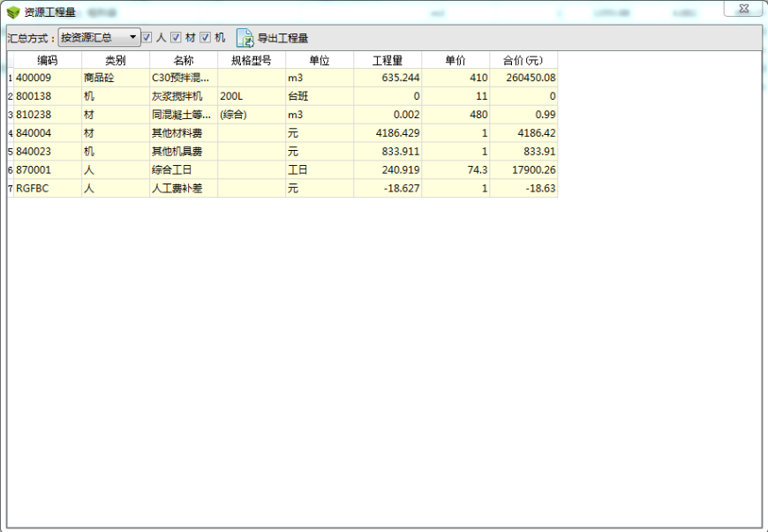This screenshot has height=532, width=768.
Task: Click quantity value 635.244
Action: click(x=388, y=78)
